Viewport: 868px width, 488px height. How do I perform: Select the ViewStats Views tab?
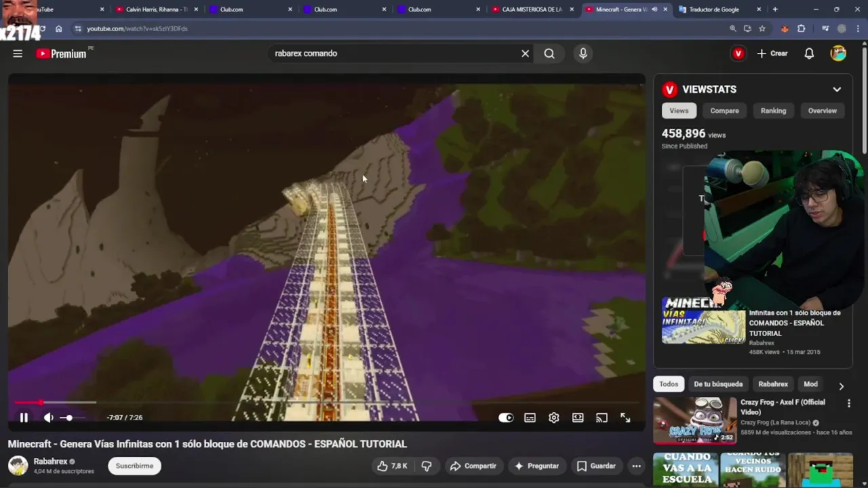coord(679,110)
